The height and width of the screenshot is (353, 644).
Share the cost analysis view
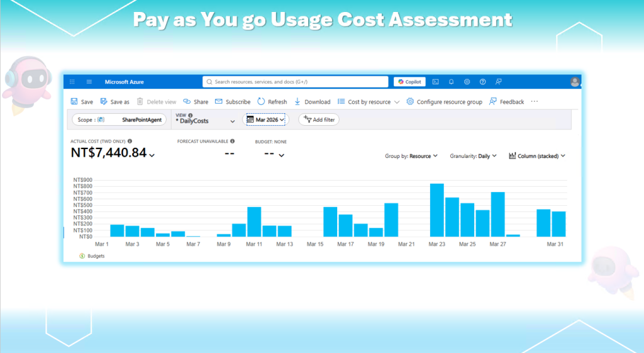pyautogui.click(x=196, y=101)
